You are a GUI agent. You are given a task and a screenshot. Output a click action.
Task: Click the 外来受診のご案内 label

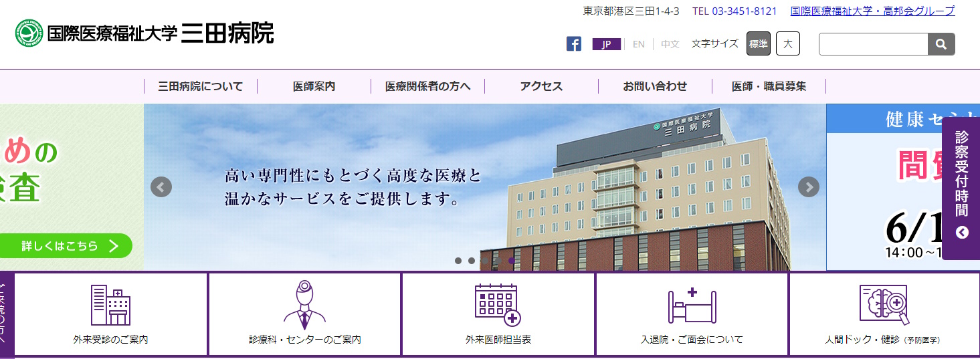point(111,340)
